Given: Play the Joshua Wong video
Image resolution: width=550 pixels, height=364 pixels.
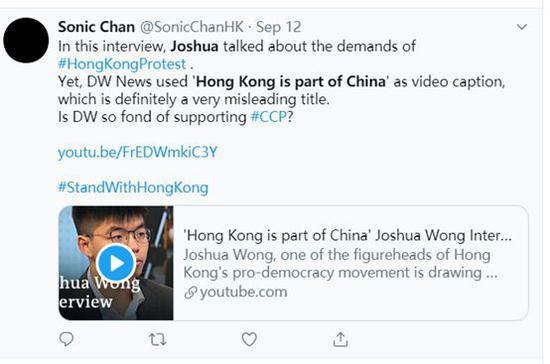Looking at the screenshot, I should [116, 263].
